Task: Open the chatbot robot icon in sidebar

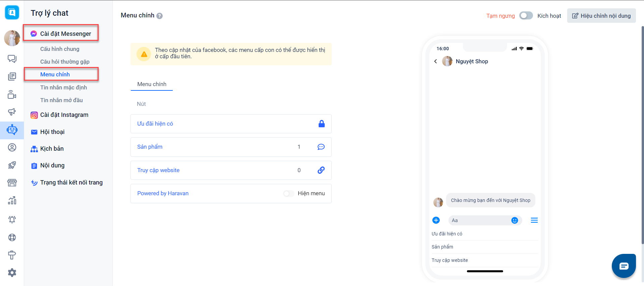Action: (x=12, y=130)
